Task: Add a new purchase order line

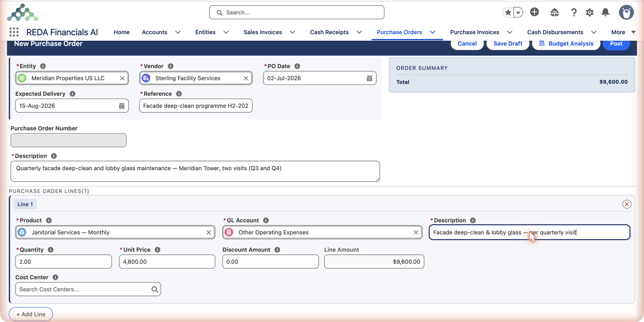Action: [x=31, y=314]
